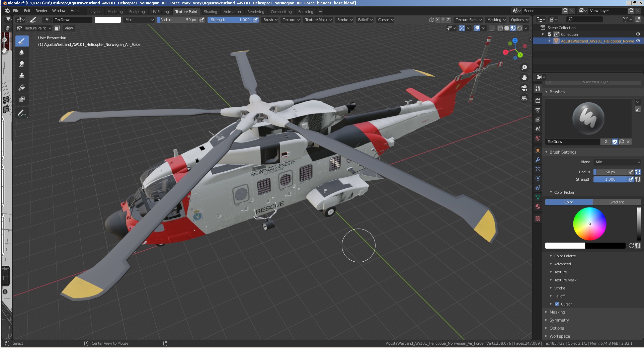Switch to the Shading workspace tab
644x348 pixels.
[211, 11]
